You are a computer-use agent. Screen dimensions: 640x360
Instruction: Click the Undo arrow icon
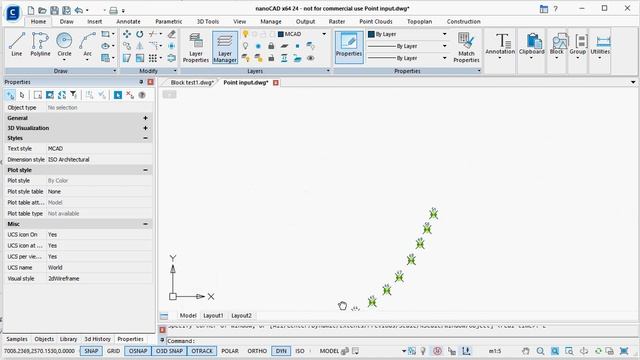click(x=79, y=10)
